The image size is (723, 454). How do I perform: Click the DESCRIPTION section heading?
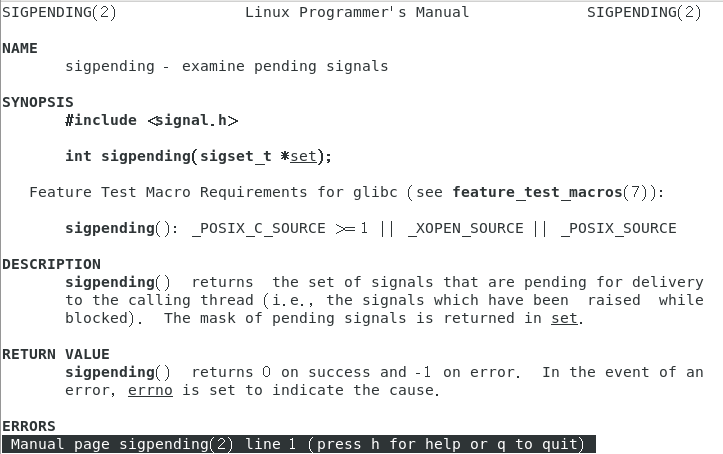pos(51,264)
